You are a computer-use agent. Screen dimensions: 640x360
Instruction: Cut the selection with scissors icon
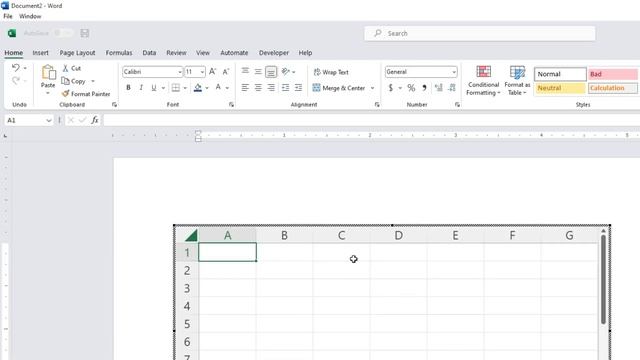pos(65,68)
